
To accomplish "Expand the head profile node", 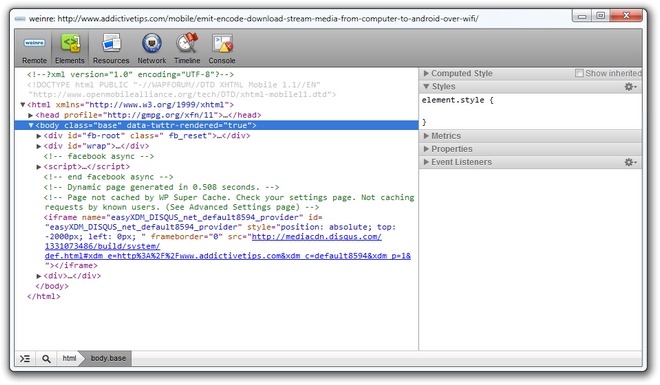I will [31, 115].
